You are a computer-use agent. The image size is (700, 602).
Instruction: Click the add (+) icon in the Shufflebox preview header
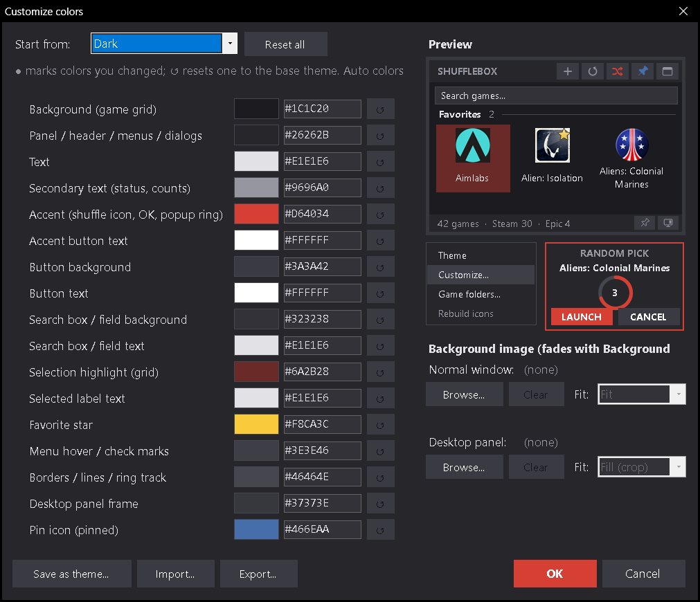(x=568, y=71)
